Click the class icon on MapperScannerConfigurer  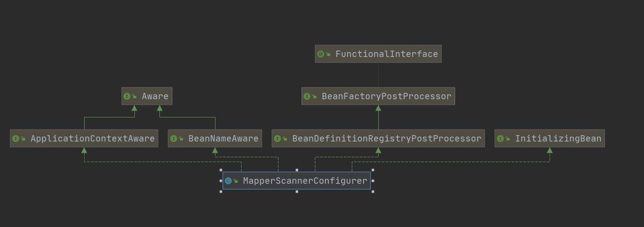[228, 181]
